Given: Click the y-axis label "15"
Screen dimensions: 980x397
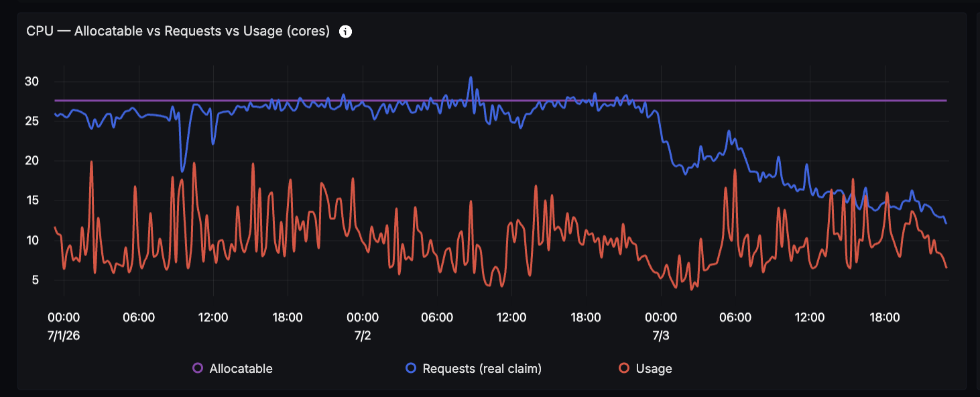Looking at the screenshot, I should pos(32,201).
